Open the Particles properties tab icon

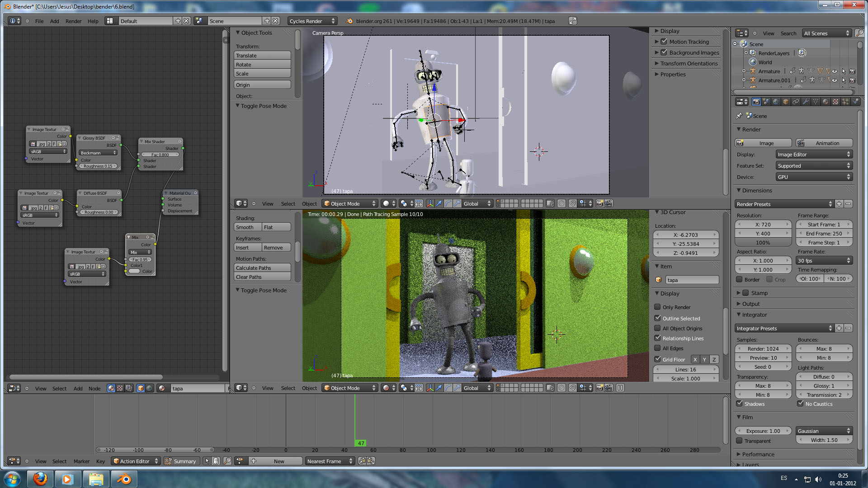pos(845,102)
